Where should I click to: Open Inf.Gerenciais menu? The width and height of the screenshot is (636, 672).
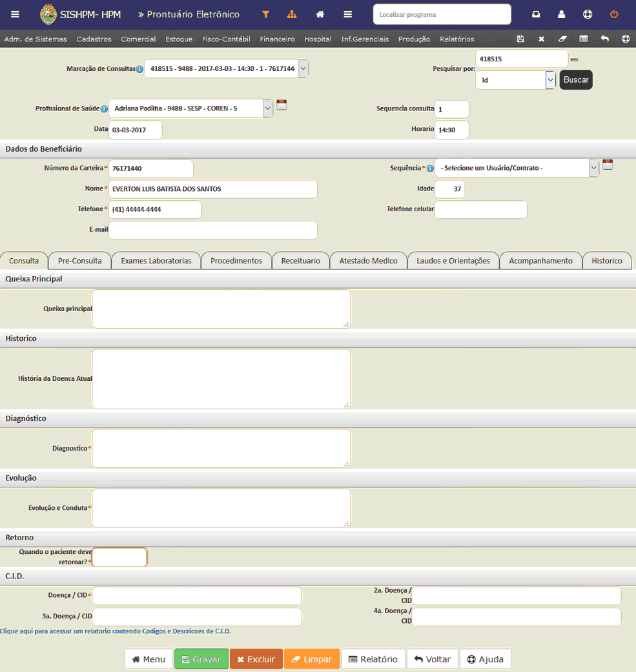coord(365,39)
